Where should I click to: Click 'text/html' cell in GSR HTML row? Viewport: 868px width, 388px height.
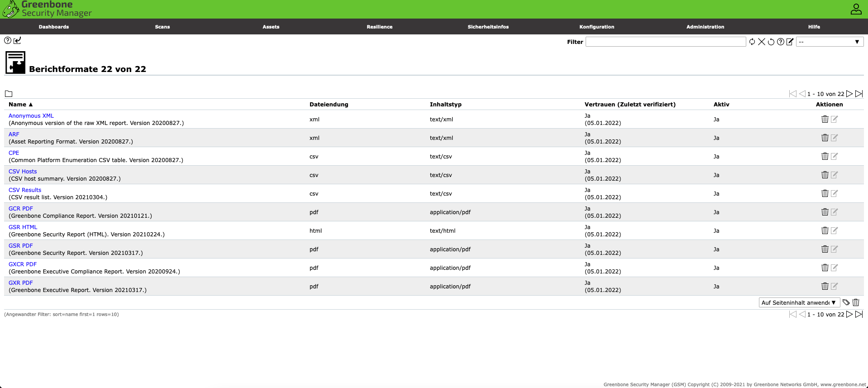click(443, 231)
